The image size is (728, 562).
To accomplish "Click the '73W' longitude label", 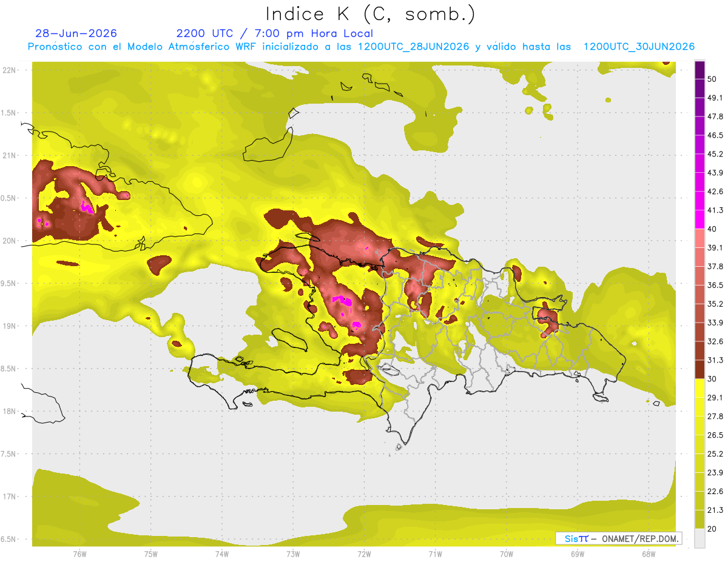I will pos(293,554).
